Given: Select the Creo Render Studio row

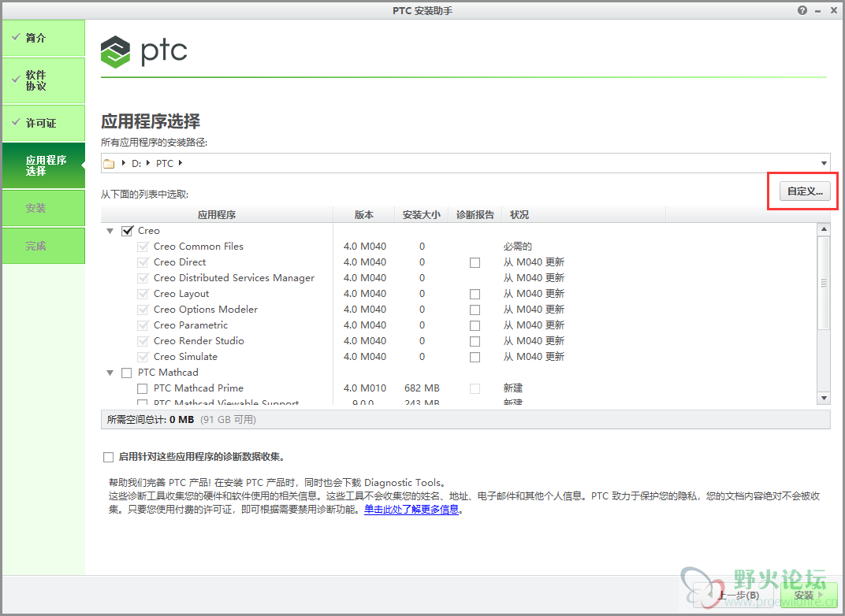Looking at the screenshot, I should click(459, 341).
